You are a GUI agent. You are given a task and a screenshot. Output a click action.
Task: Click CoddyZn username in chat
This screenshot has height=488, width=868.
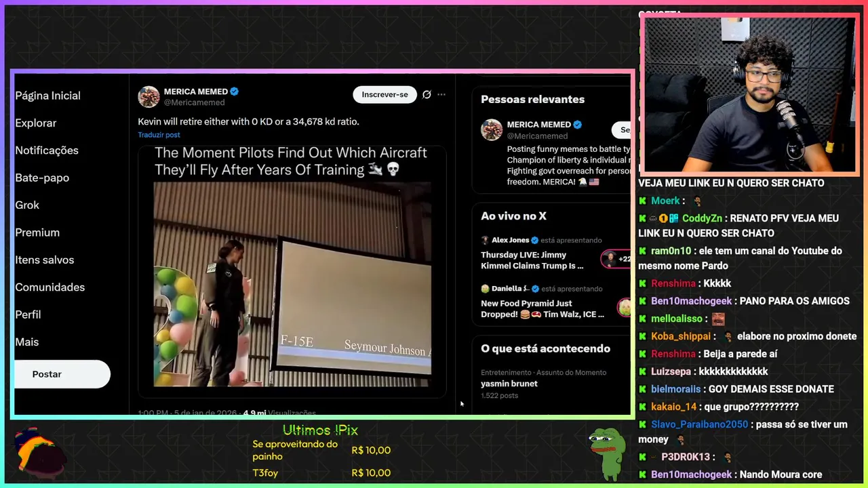(702, 218)
